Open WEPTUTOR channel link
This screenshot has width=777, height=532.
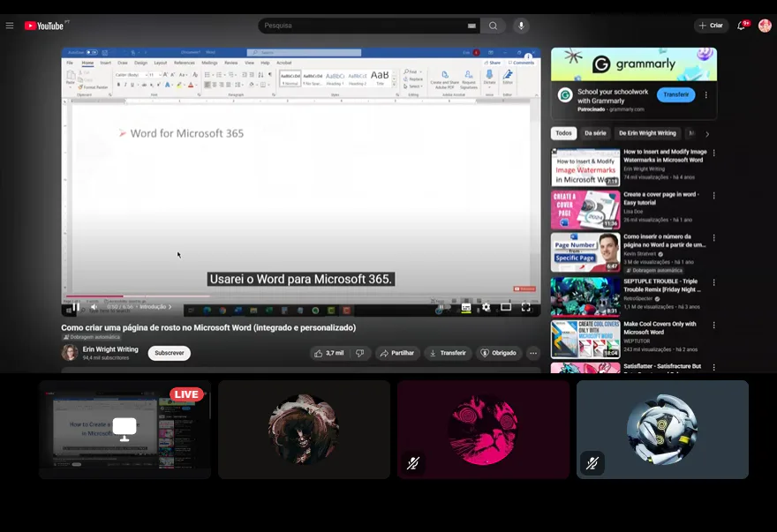(637, 341)
